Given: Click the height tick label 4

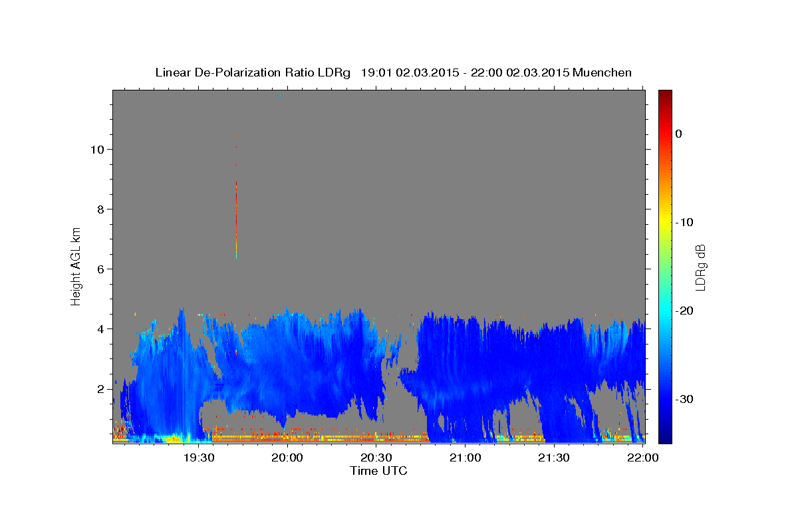Looking at the screenshot, I should coord(101,329).
